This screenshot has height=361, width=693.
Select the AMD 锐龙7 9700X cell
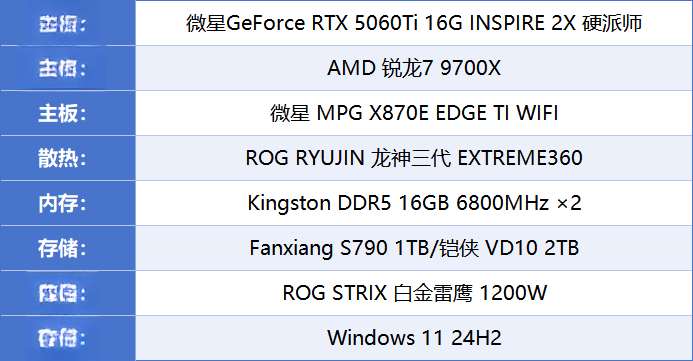tap(414, 68)
